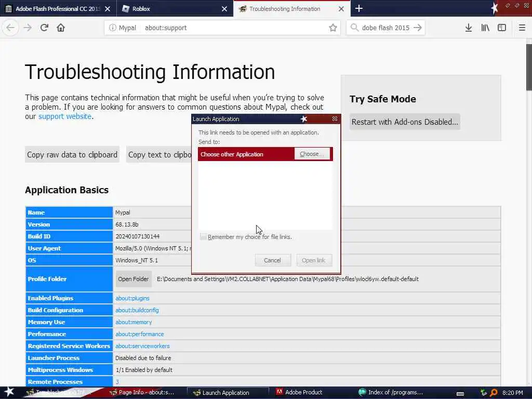
Task: Click the keyboard icon in system tray
Action: (x=460, y=393)
